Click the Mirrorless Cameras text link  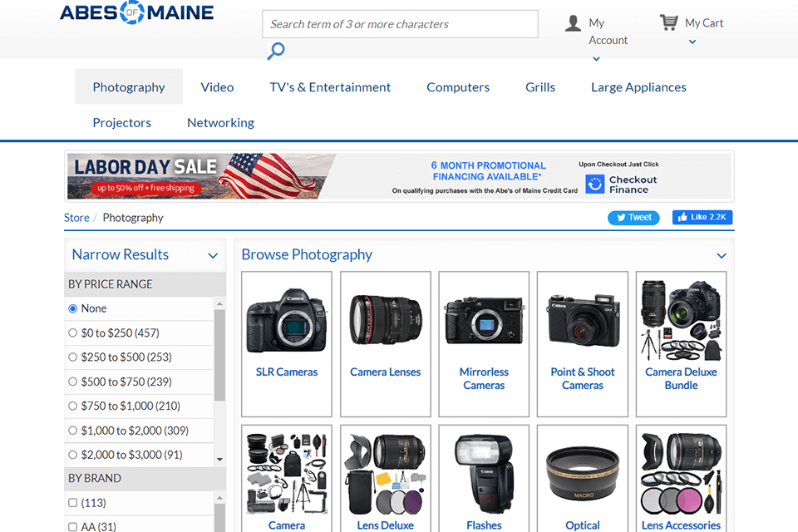coord(484,379)
